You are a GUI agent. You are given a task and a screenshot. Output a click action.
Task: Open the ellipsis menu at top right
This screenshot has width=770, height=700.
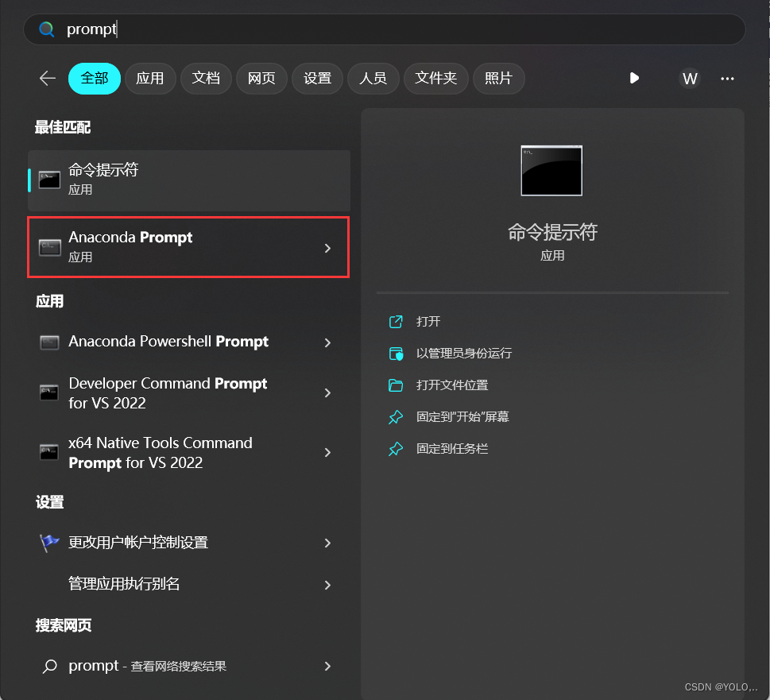pyautogui.click(x=727, y=78)
